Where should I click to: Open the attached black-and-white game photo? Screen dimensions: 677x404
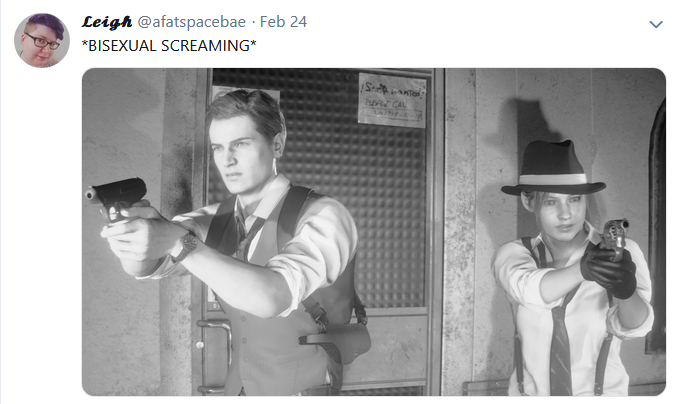click(x=373, y=232)
